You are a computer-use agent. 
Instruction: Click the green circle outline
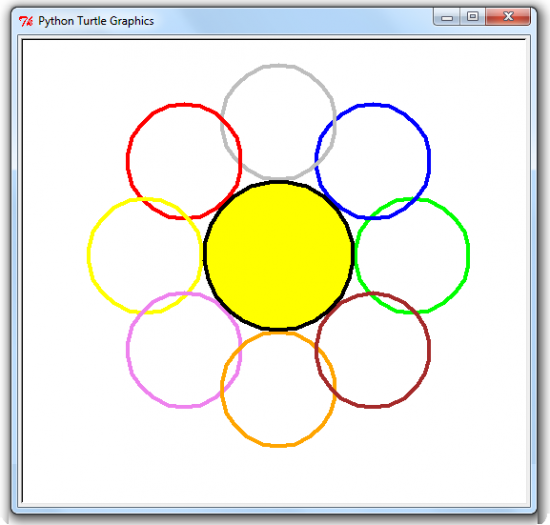468,255
